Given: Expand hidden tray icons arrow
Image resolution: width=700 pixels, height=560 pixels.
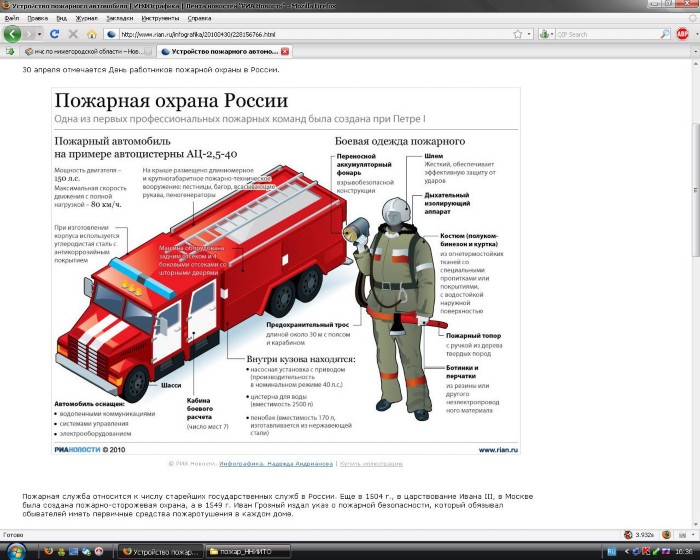Looking at the screenshot, I should [x=627, y=552].
